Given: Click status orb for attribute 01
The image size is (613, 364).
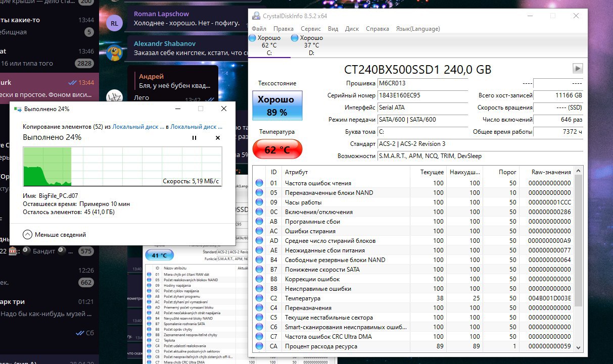Looking at the screenshot, I should (259, 183).
